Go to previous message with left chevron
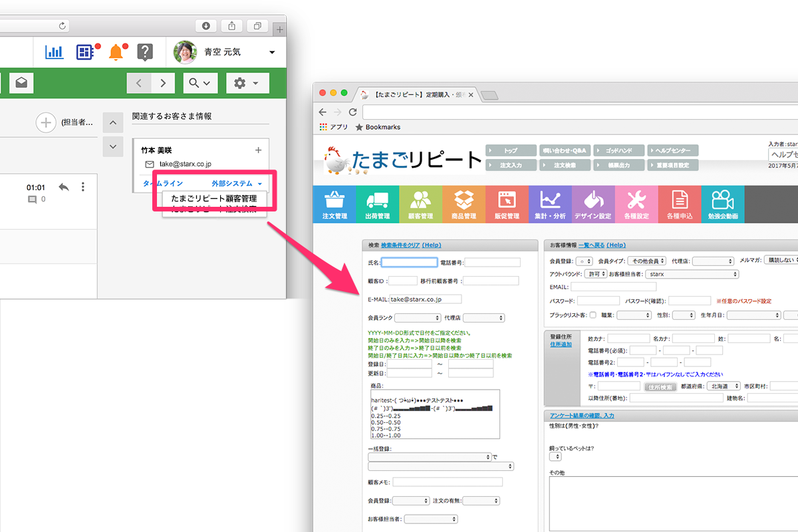The image size is (798, 532). [x=139, y=83]
